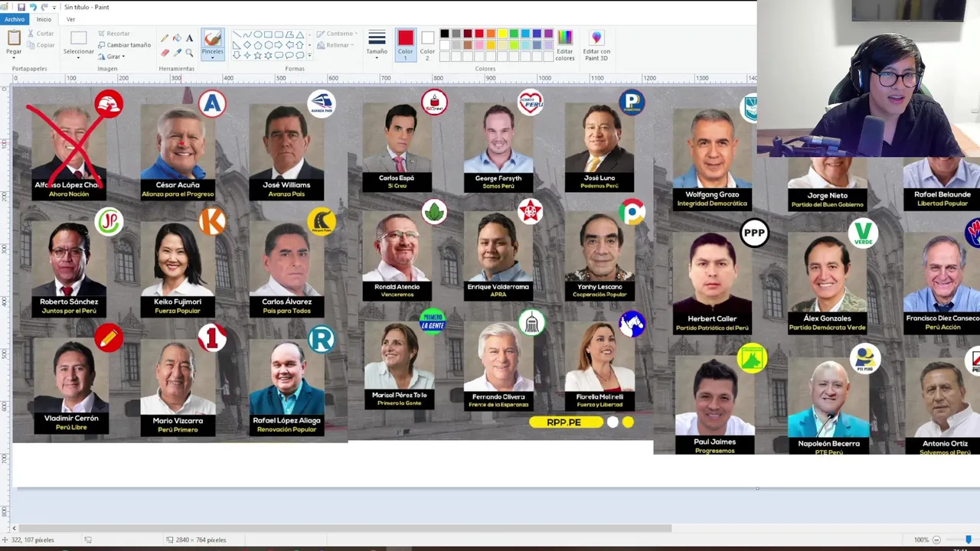
Task: Open the Archivo menu
Action: 14,19
